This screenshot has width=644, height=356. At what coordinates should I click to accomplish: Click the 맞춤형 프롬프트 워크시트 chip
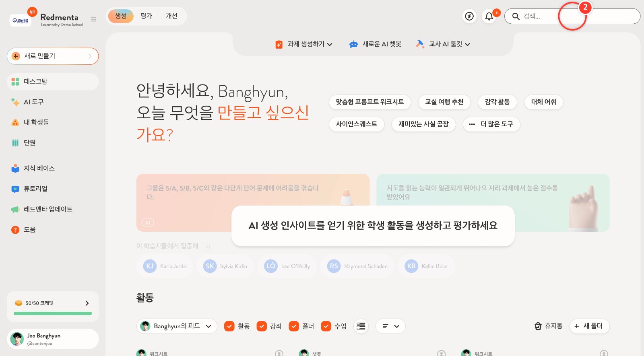(370, 102)
